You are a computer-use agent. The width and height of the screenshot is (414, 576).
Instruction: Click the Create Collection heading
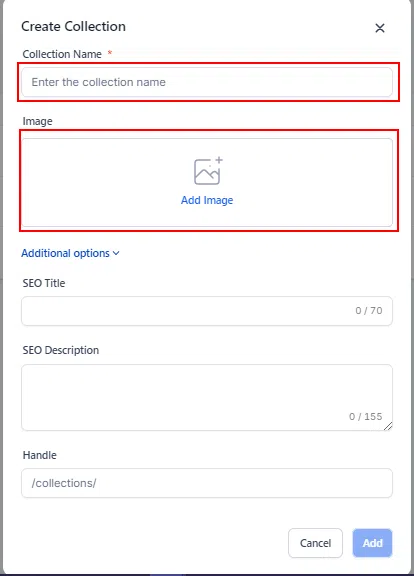coord(73,26)
